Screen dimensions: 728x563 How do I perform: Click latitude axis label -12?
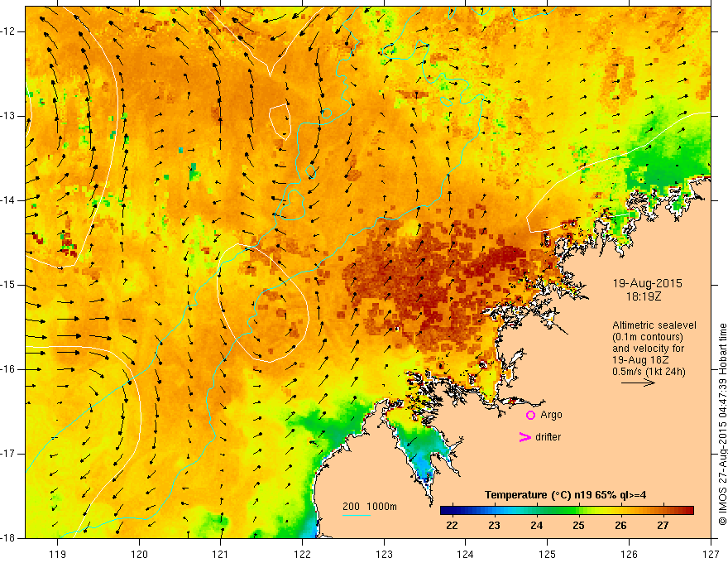click(8, 31)
